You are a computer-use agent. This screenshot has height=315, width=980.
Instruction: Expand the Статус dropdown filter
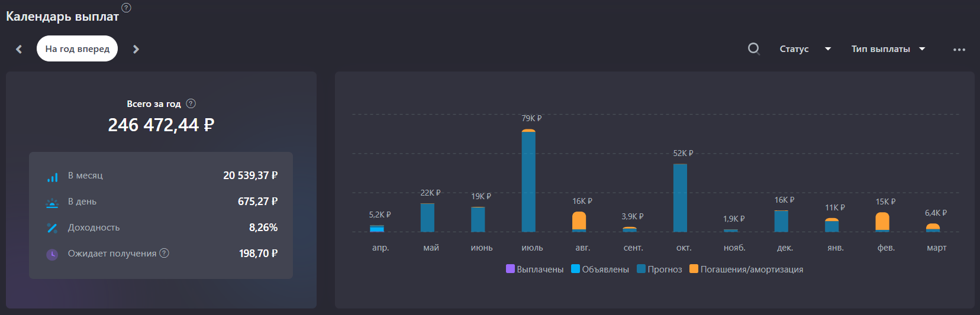[805, 49]
